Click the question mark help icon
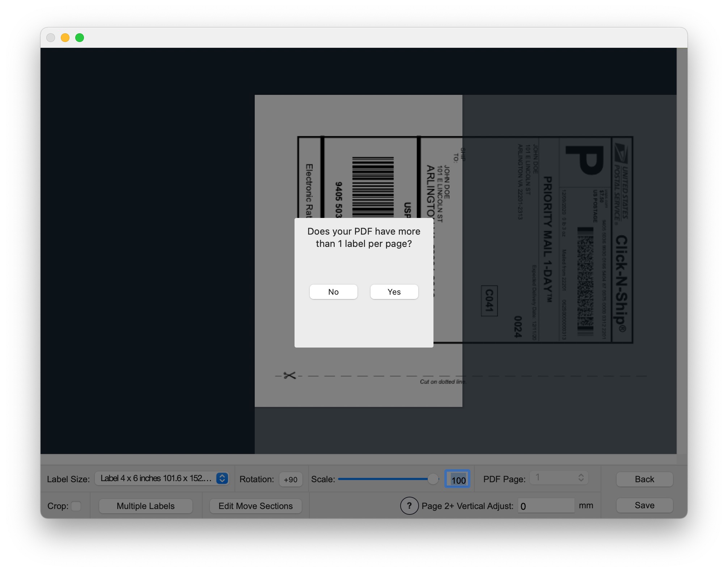This screenshot has width=728, height=572. pyautogui.click(x=409, y=505)
